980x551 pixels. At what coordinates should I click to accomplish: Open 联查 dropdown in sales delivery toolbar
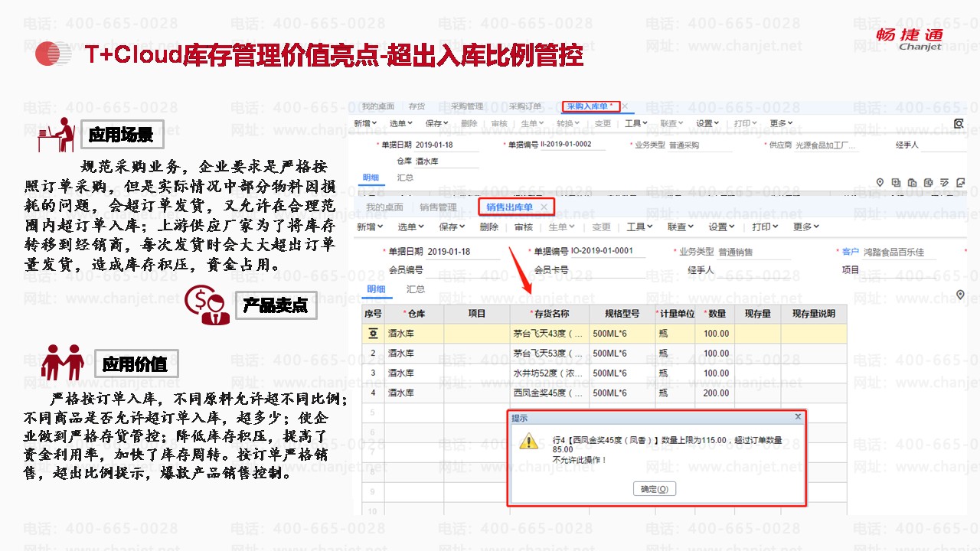tap(681, 227)
